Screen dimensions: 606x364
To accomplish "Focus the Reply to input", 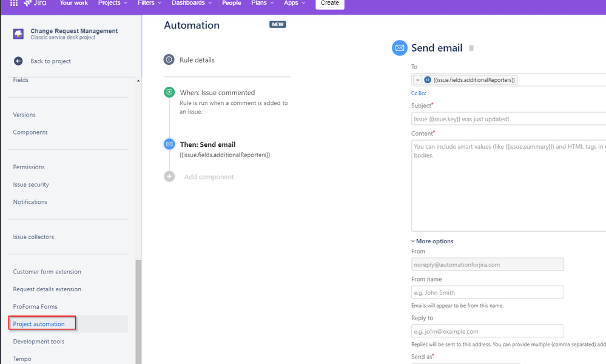I will (x=487, y=331).
